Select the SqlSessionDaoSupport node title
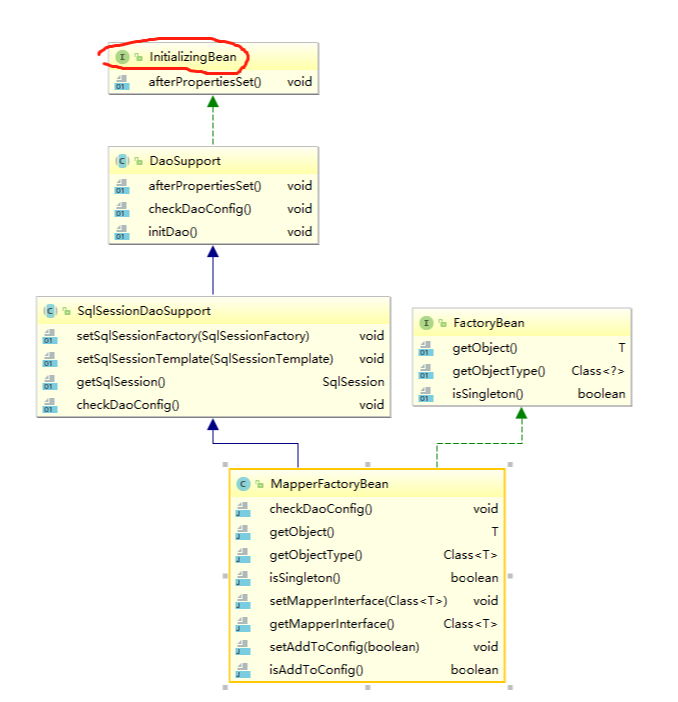This screenshot has height=702, width=678. [144, 311]
